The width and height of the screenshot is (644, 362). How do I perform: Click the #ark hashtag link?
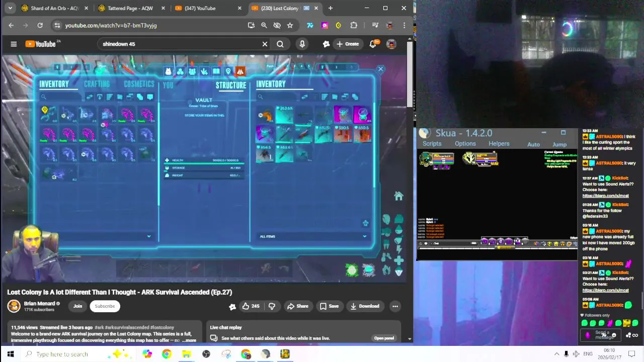click(100, 327)
